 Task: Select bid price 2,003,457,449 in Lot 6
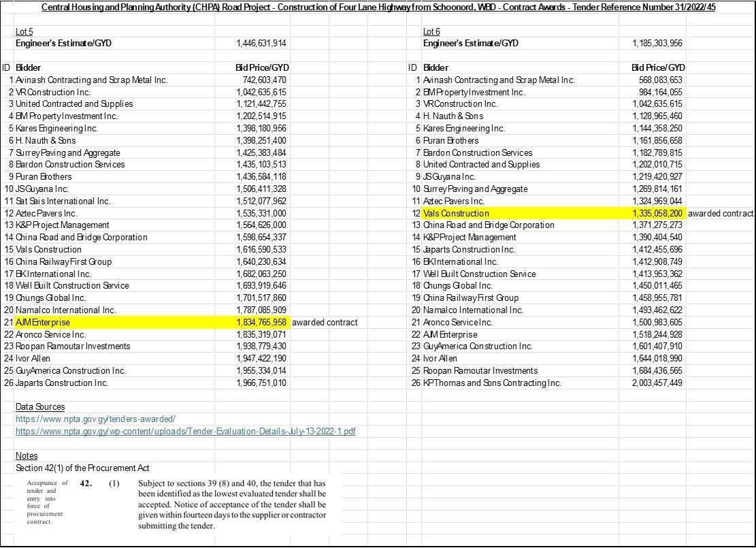click(x=657, y=383)
